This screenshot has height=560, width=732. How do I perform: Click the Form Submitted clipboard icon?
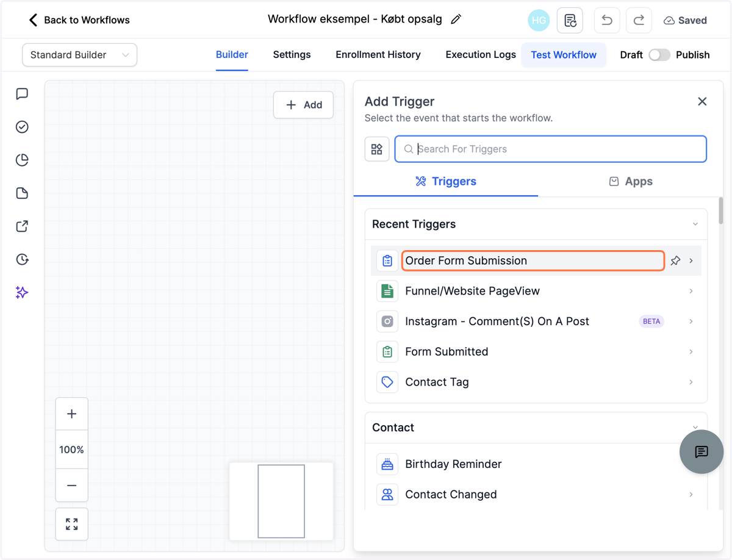(387, 352)
